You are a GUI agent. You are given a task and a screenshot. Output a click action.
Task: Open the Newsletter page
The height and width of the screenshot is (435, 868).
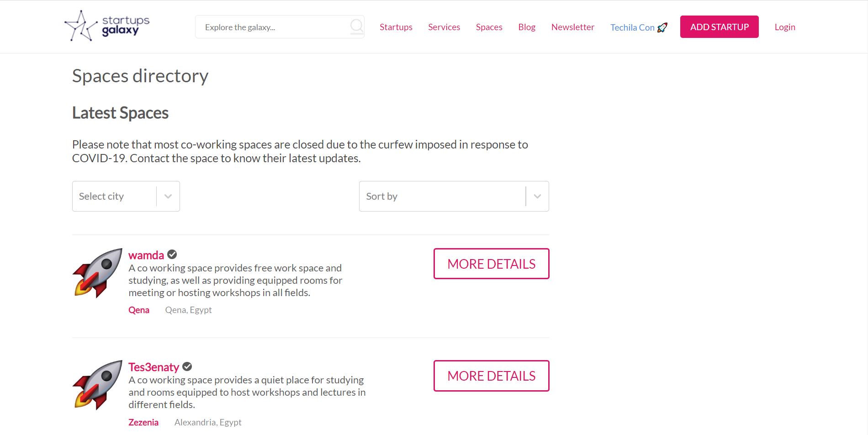click(572, 27)
